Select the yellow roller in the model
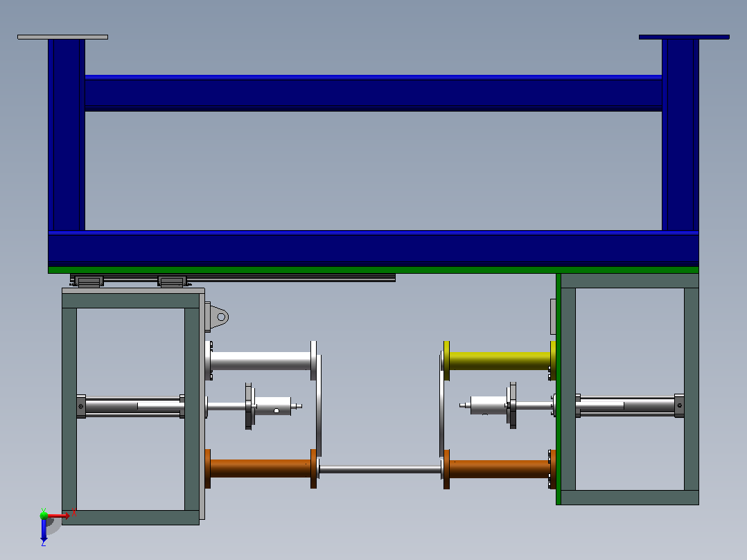747x560 pixels. click(500, 361)
